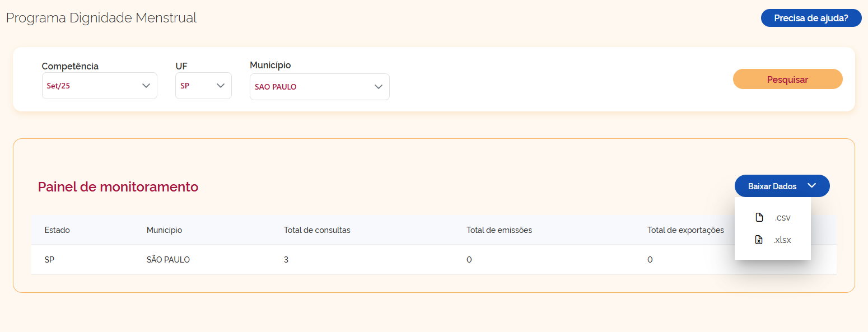Collapse menu via Baixar Dados chevron
The width and height of the screenshot is (868, 332).
click(x=812, y=186)
